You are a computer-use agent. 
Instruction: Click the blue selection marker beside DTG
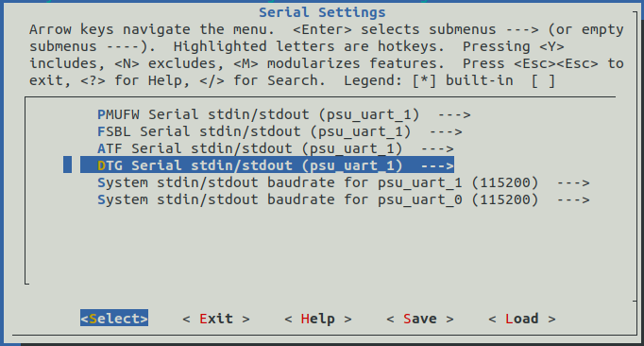click(67, 165)
